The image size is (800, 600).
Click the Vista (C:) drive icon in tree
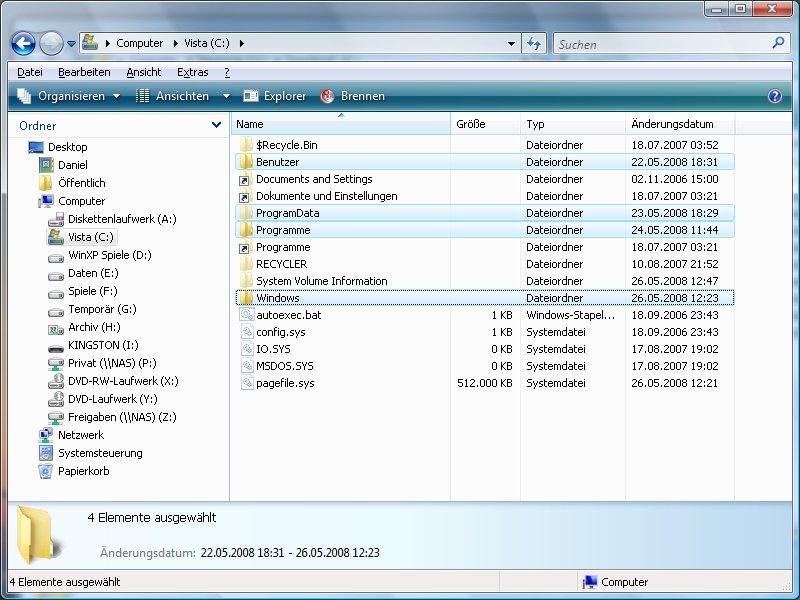pyautogui.click(x=56, y=237)
